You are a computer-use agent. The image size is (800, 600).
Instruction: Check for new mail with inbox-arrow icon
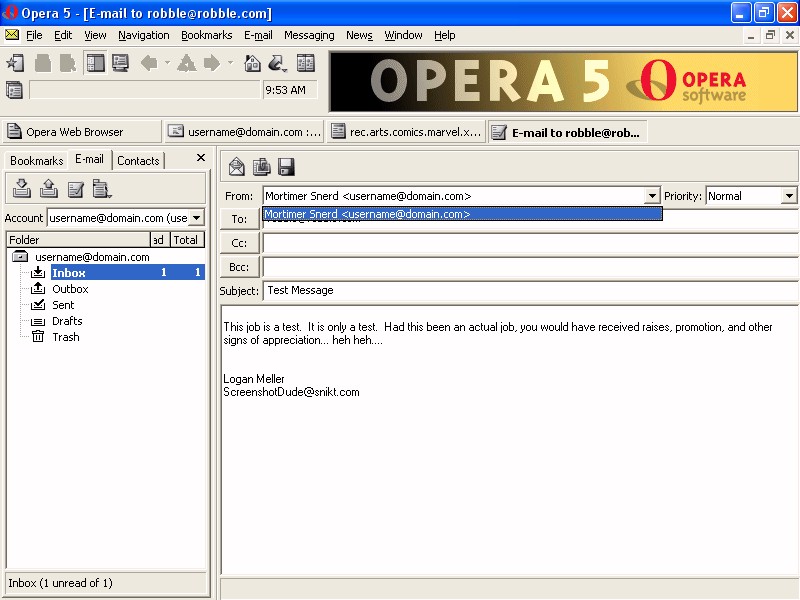[x=21, y=189]
